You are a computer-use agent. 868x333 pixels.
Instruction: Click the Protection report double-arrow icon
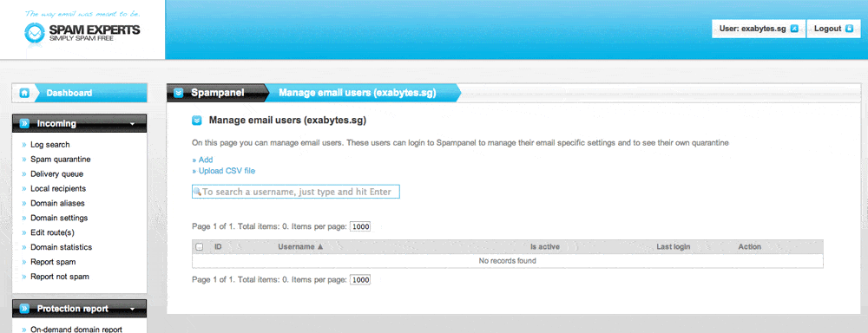(23, 309)
